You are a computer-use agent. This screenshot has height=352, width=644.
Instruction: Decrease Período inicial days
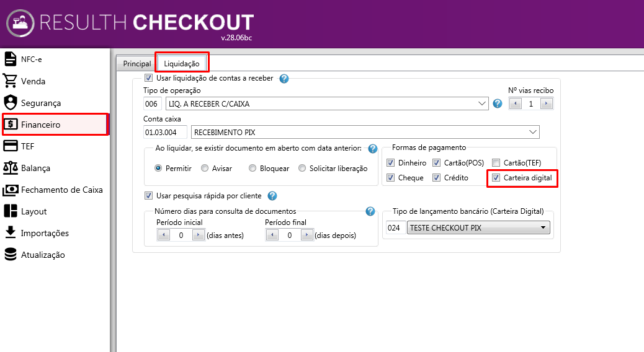164,235
